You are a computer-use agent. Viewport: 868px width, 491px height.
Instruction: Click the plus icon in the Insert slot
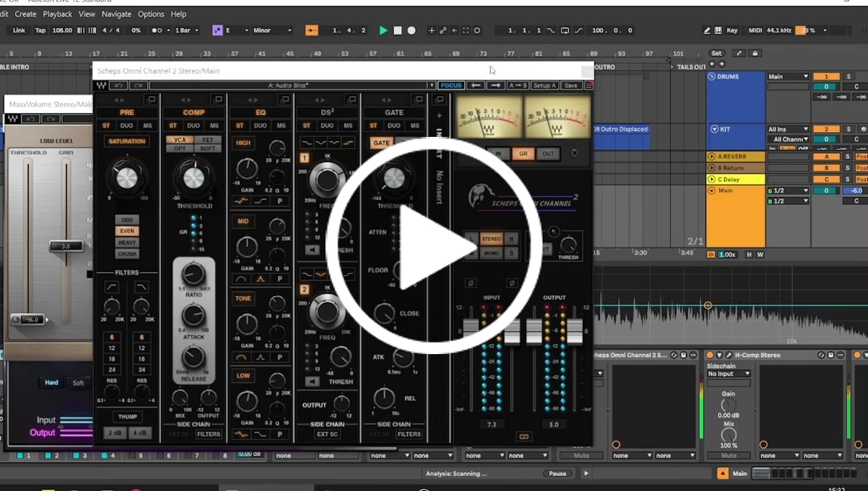click(x=439, y=115)
